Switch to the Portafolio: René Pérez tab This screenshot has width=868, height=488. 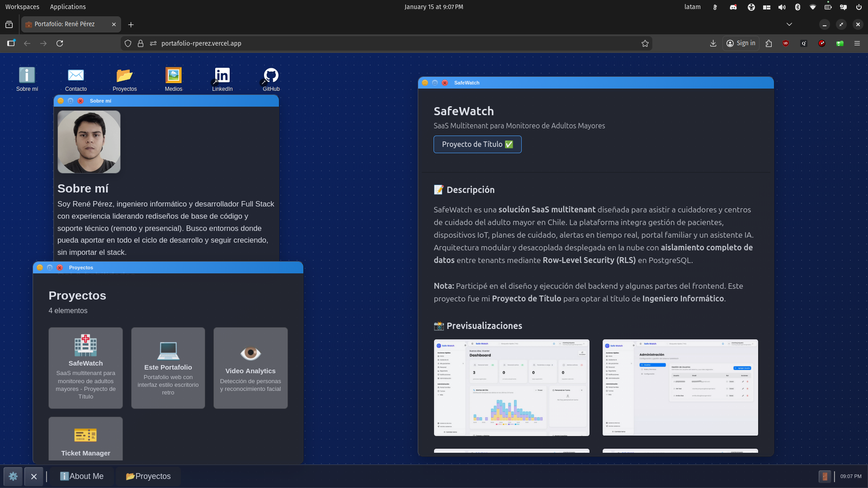click(68, 24)
